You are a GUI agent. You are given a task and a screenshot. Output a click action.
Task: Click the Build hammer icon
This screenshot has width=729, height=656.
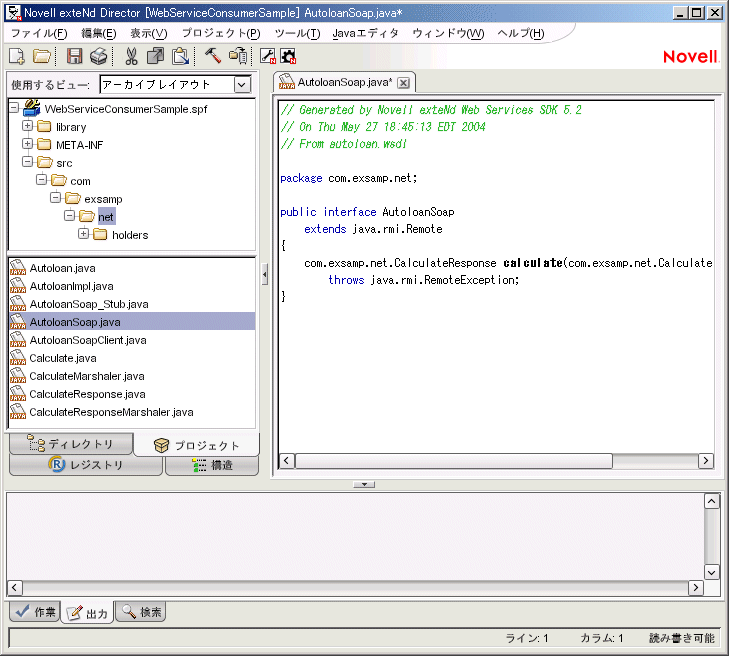pyautogui.click(x=213, y=56)
